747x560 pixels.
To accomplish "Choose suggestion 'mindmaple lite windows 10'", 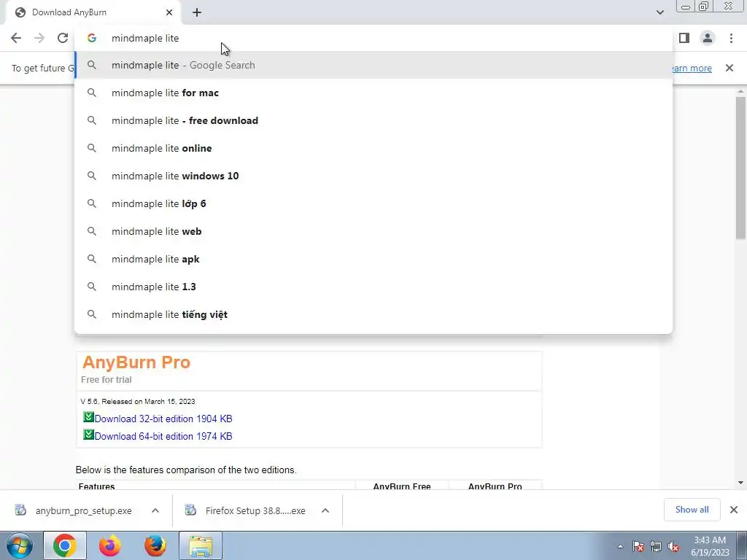I will pyautogui.click(x=373, y=176).
